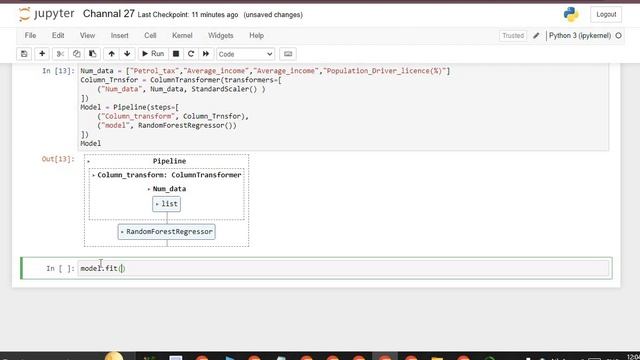Viewport: 640px width, 360px height.
Task: Click the (unsaved changes) status text
Action: [x=273, y=15]
